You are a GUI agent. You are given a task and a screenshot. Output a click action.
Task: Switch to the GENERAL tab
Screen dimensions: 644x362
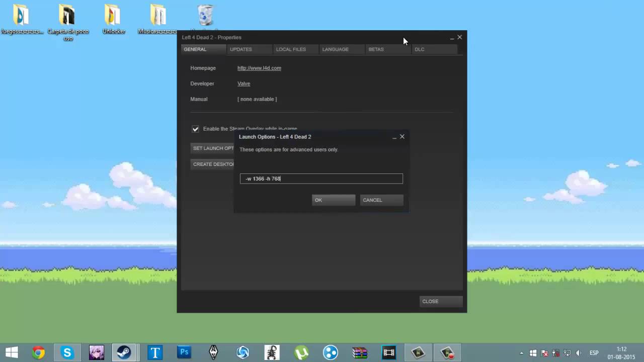pyautogui.click(x=204, y=49)
